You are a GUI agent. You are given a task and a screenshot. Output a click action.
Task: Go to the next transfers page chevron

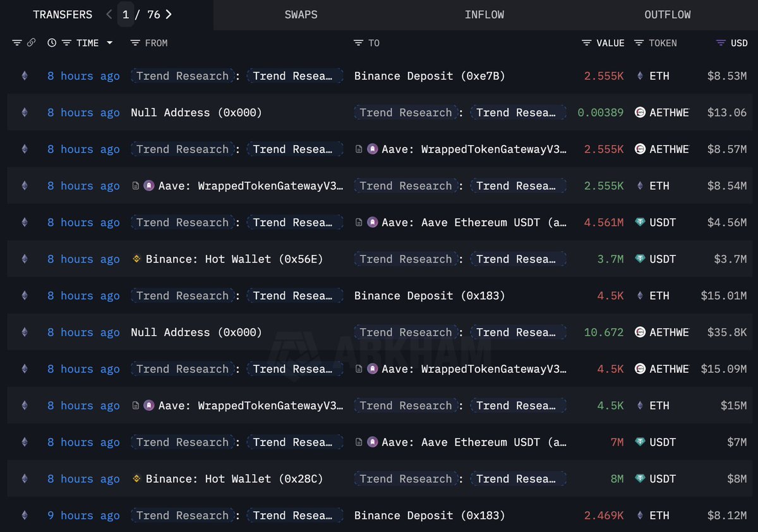click(x=169, y=15)
